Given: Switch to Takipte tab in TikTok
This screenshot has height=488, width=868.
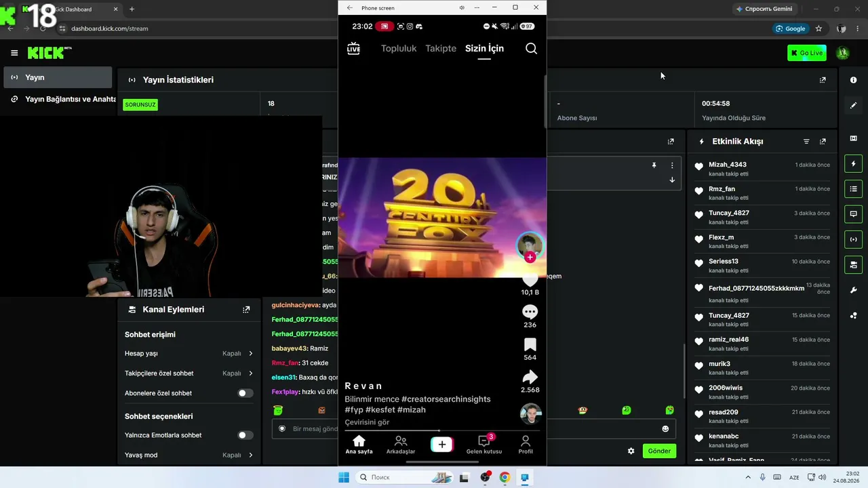Looking at the screenshot, I should tap(441, 48).
